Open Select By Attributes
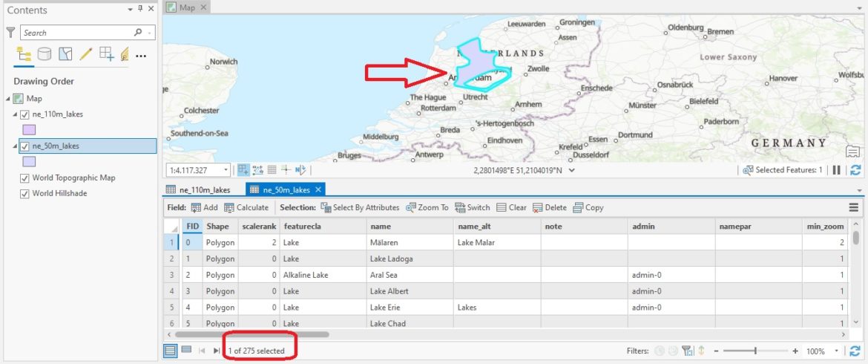This screenshot has height=364, width=868. 360,208
